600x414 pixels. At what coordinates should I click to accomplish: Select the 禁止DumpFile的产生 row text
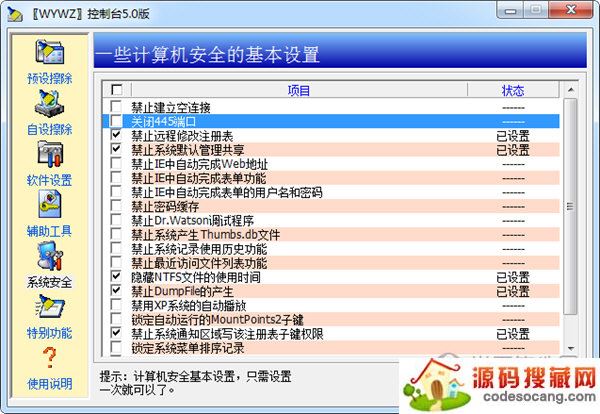182,292
